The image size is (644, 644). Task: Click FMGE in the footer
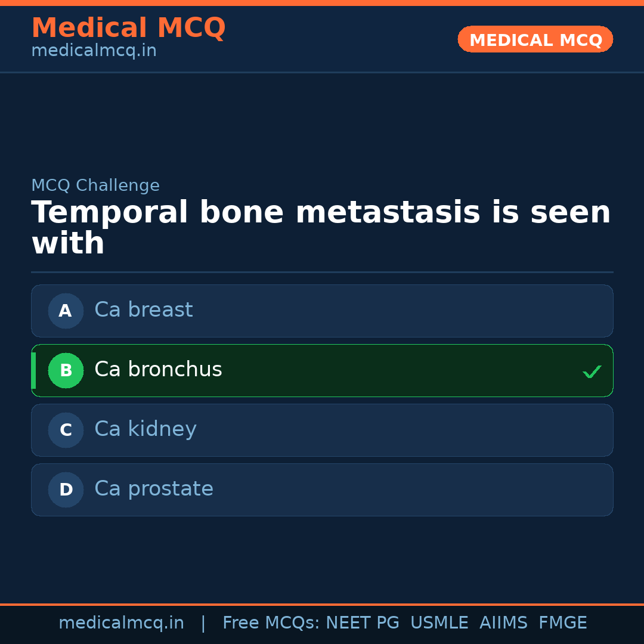(562, 623)
